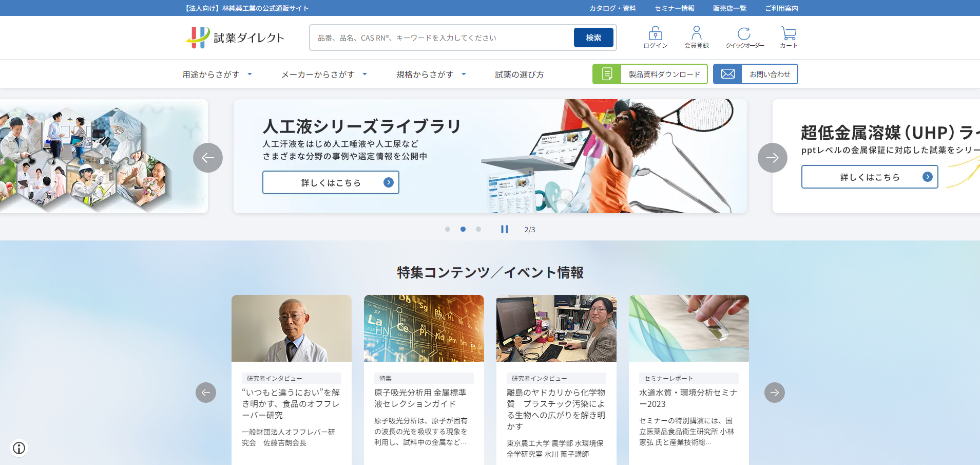
Task: Advance to next hero banner slide
Action: [x=772, y=158]
